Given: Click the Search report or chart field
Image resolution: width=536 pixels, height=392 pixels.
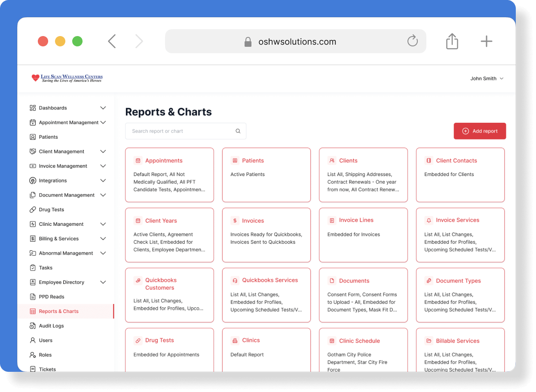Looking at the screenshot, I should coord(186,131).
